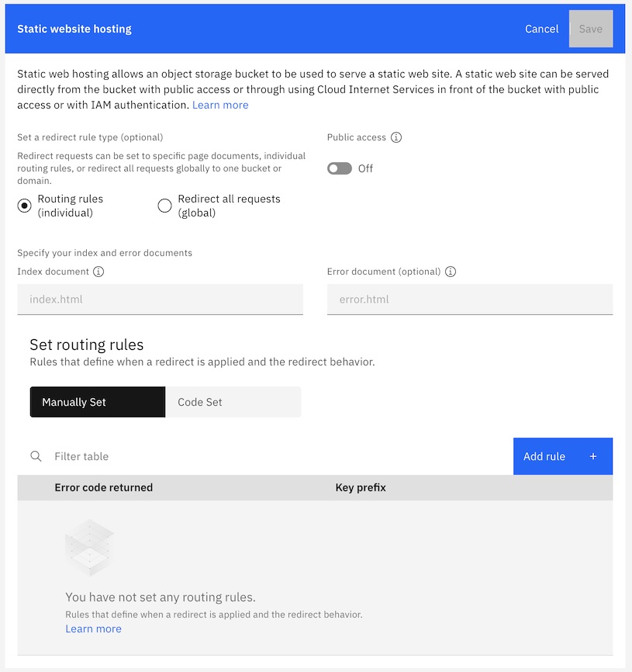632x672 pixels.
Task: Select Routing rules (individual) option
Action: click(x=24, y=204)
